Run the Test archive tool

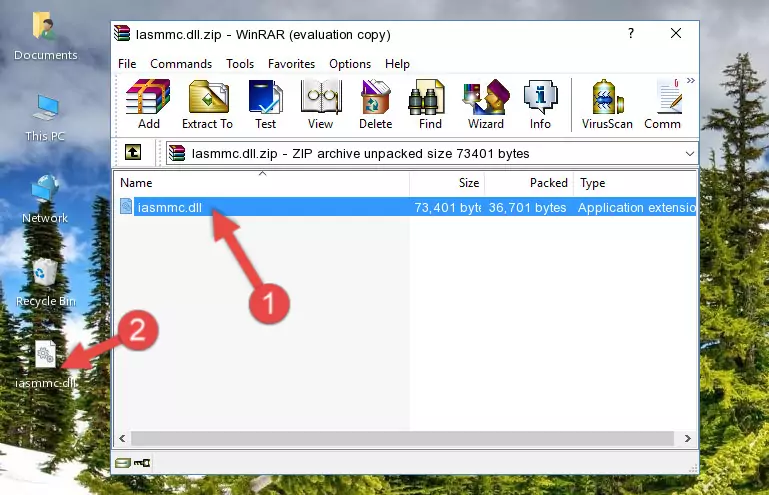click(265, 104)
